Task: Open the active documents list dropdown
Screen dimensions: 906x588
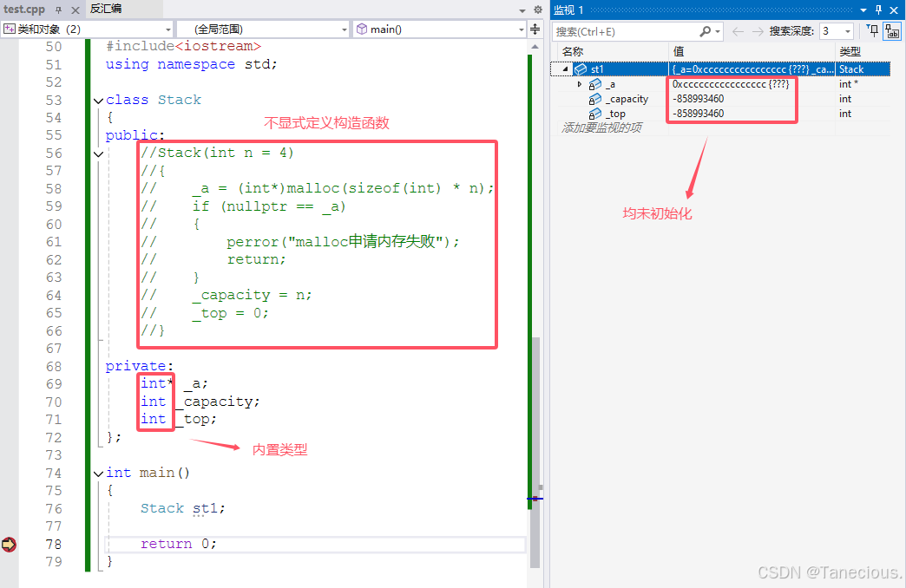Action: point(522,10)
